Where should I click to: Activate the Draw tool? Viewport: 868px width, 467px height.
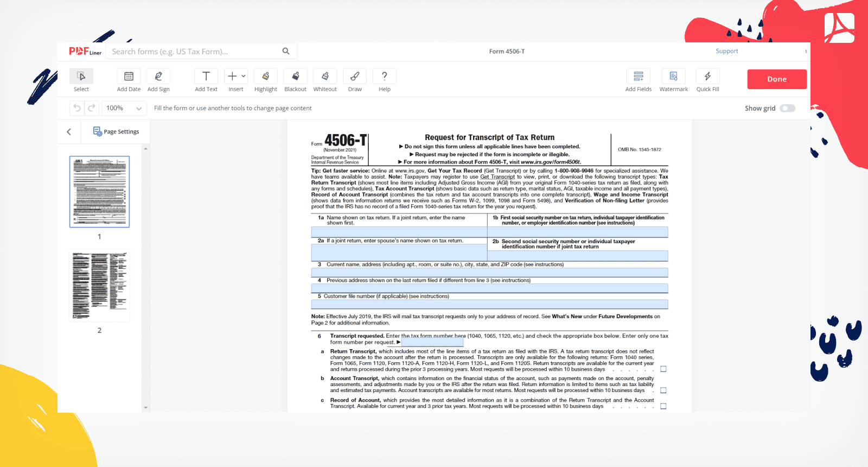355,77
